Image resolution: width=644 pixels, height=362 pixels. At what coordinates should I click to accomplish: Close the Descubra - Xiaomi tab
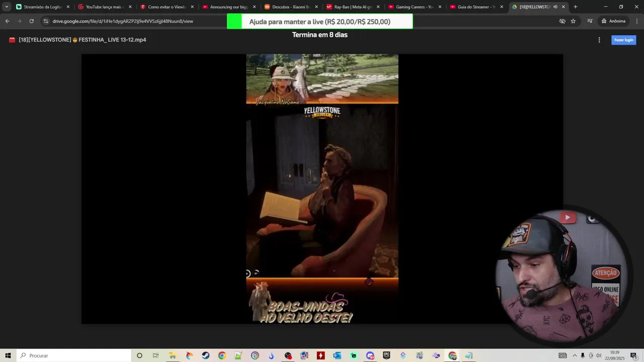(x=316, y=7)
